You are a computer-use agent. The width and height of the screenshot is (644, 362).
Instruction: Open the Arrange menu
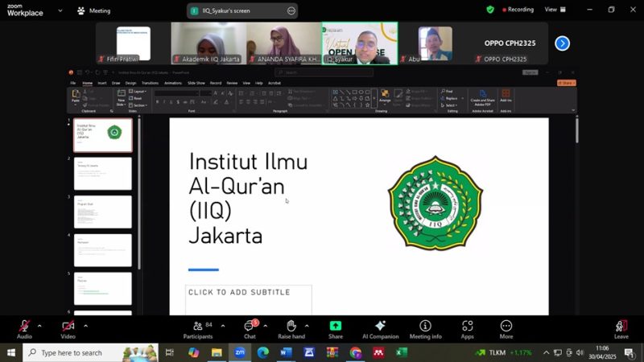tap(385, 97)
